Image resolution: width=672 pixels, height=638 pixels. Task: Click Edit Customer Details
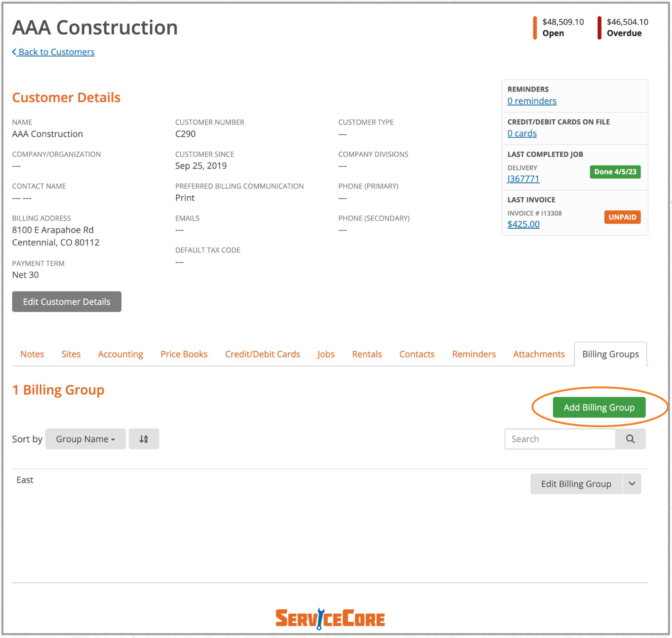tap(66, 301)
